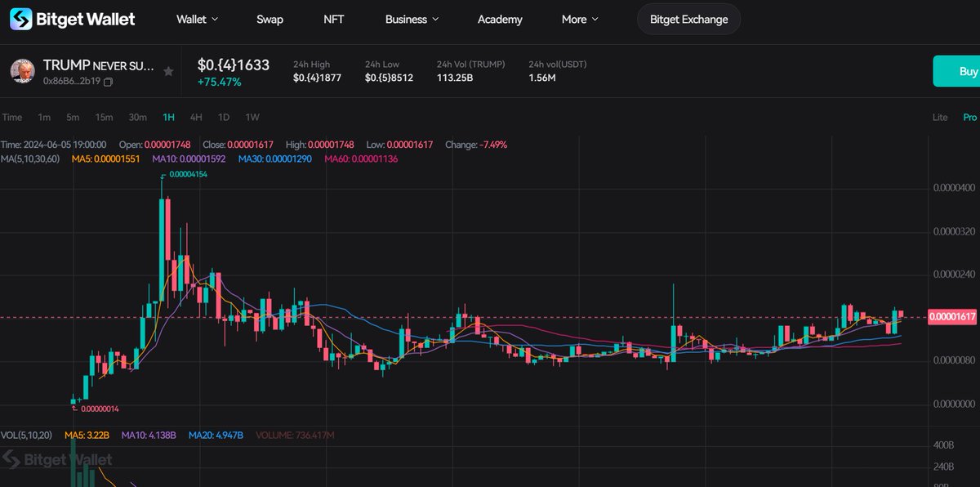Select the 5m chart interval
The height and width of the screenshot is (487, 980).
[x=73, y=117]
